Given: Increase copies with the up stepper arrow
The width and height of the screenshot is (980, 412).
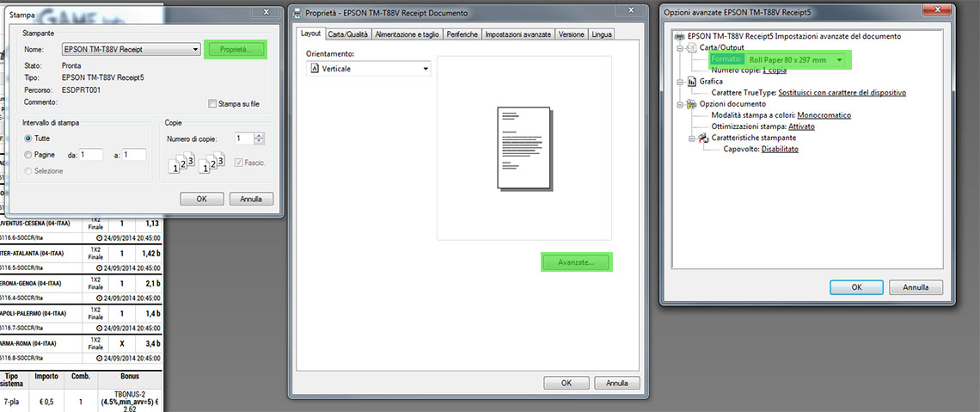Looking at the screenshot, I should tap(260, 136).
